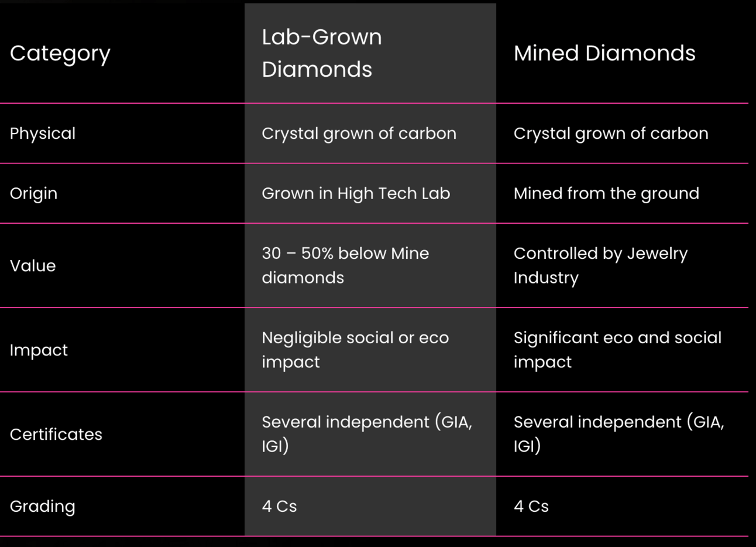The width and height of the screenshot is (756, 547).
Task: Select the Mined Diamonds column header
Action: [604, 53]
